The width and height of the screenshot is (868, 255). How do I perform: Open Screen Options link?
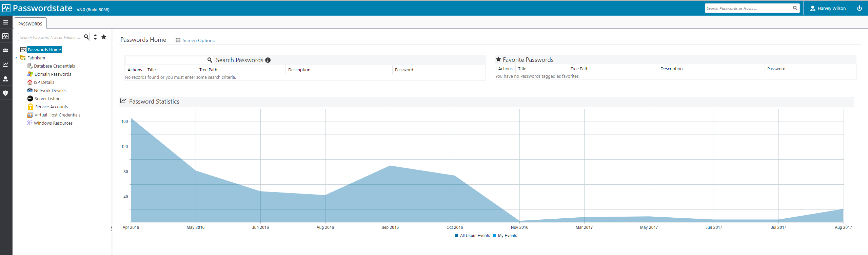[198, 40]
